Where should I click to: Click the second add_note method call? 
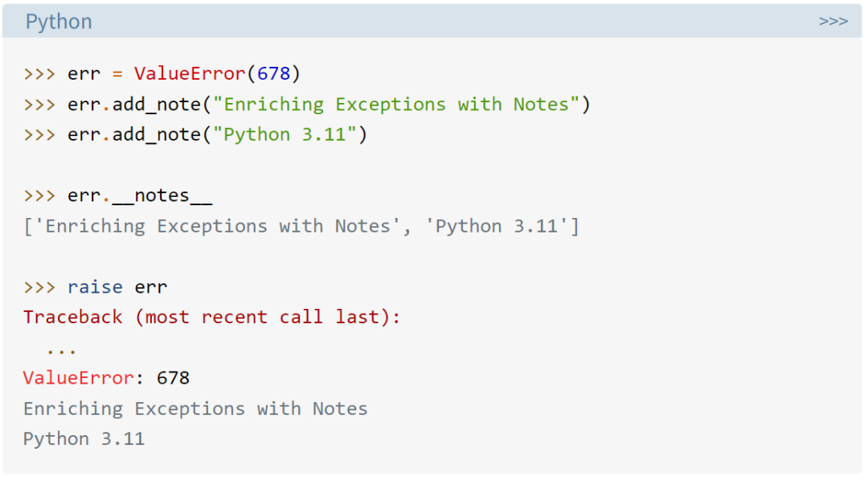click(x=156, y=134)
